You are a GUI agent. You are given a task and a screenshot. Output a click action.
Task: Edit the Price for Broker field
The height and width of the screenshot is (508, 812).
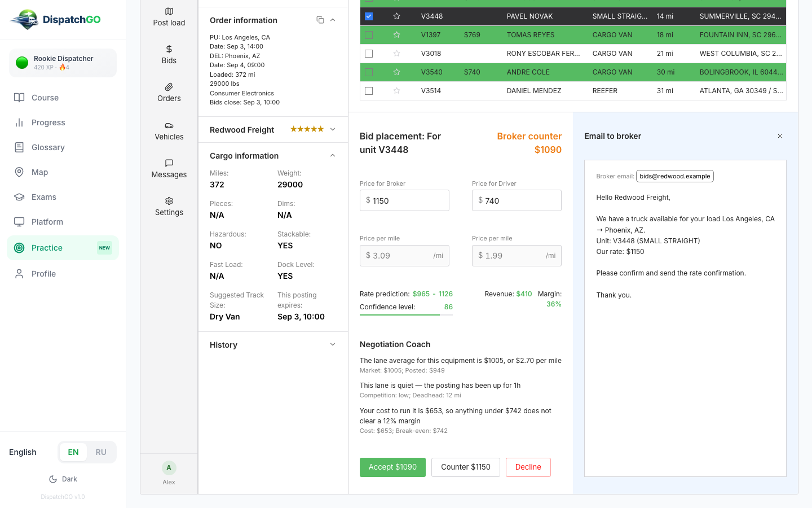(404, 200)
